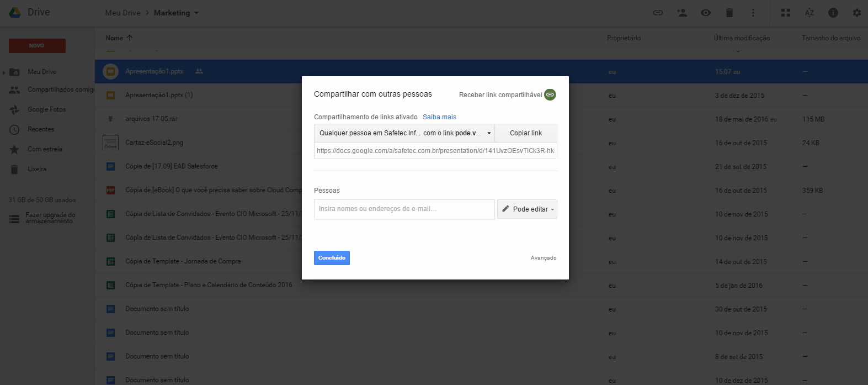The image size is (868, 385).
Task: Click the archive icon of arquivos 17-05.rar
Action: [110, 119]
